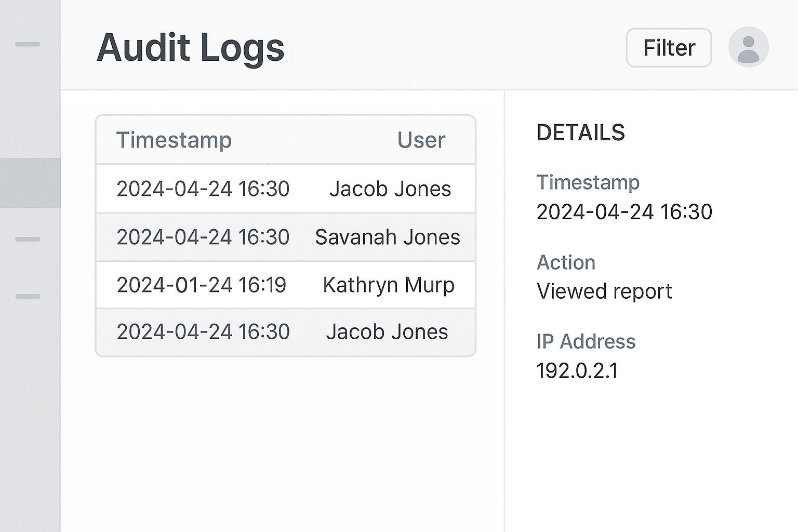Sort by the User column header
This screenshot has height=532, width=798.
click(x=421, y=140)
